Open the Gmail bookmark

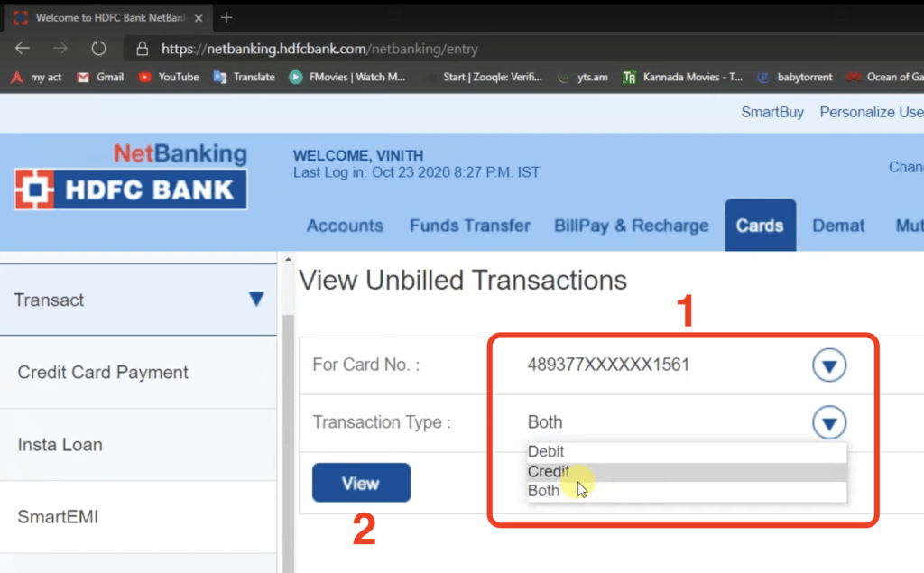click(x=100, y=77)
